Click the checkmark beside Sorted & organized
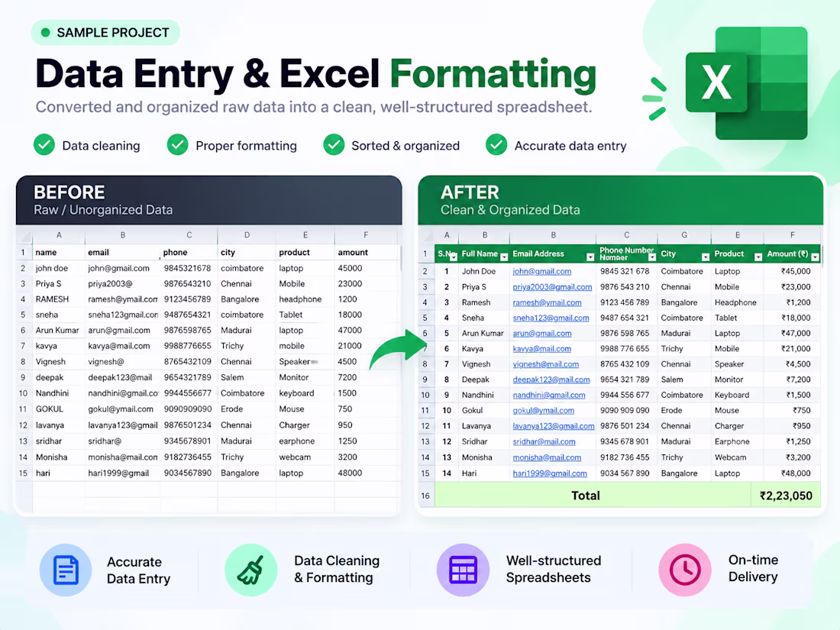This screenshot has height=630, width=840. pos(334,144)
